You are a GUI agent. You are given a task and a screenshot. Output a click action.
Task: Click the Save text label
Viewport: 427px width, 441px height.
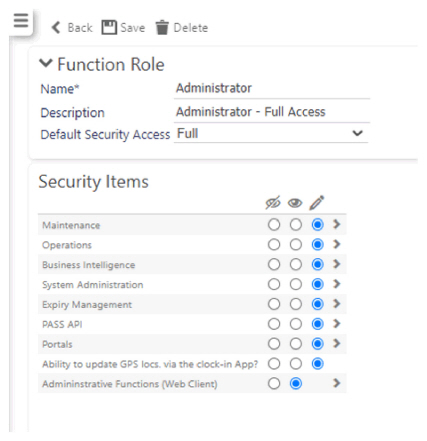point(133,28)
